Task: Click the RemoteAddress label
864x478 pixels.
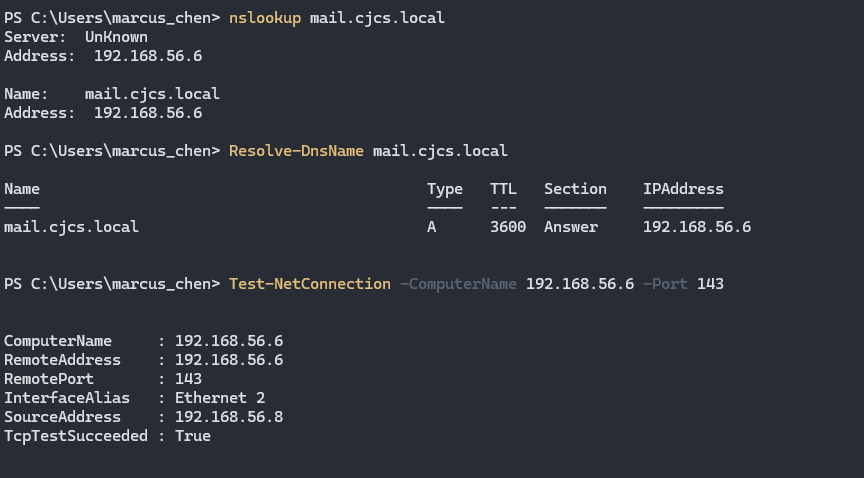Action: pyautogui.click(x=62, y=360)
